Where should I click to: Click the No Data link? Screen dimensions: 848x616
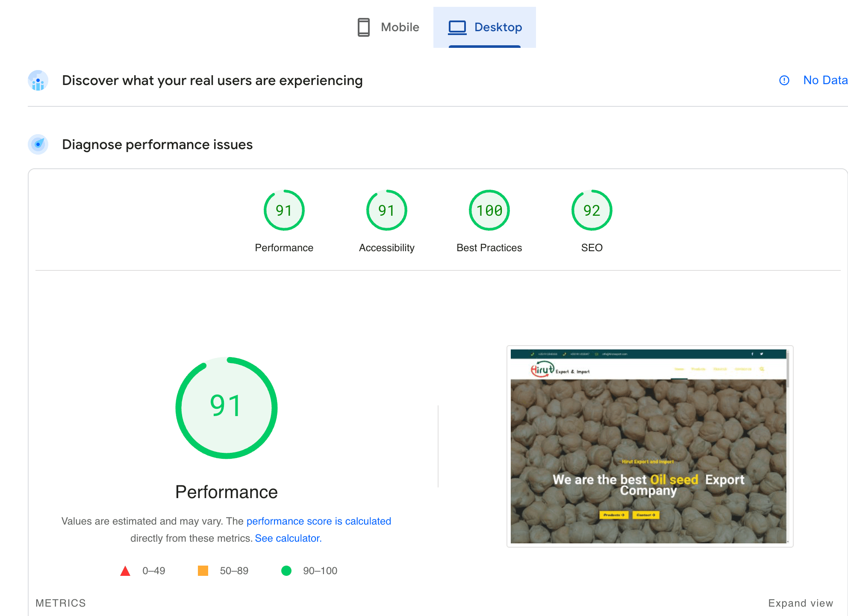pyautogui.click(x=825, y=80)
